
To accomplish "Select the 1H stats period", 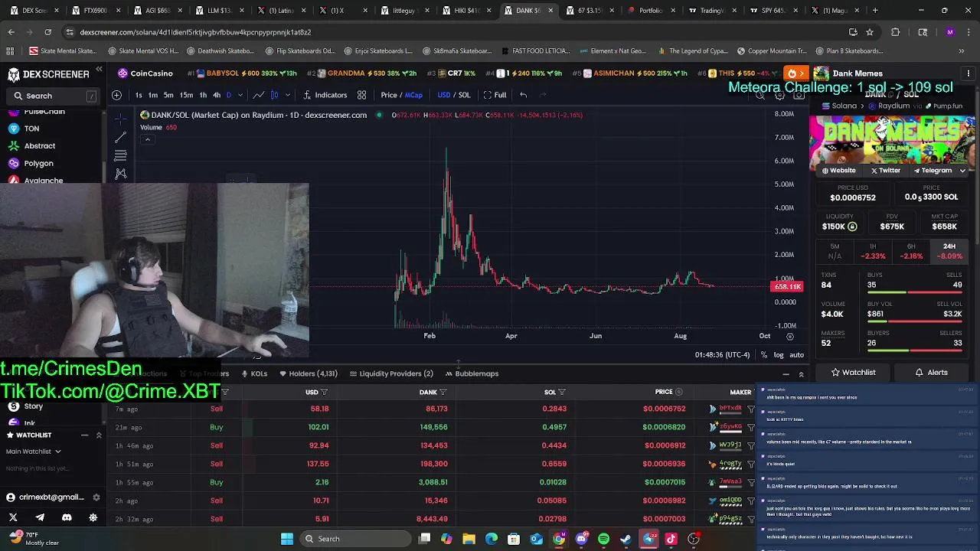I will [x=873, y=251].
